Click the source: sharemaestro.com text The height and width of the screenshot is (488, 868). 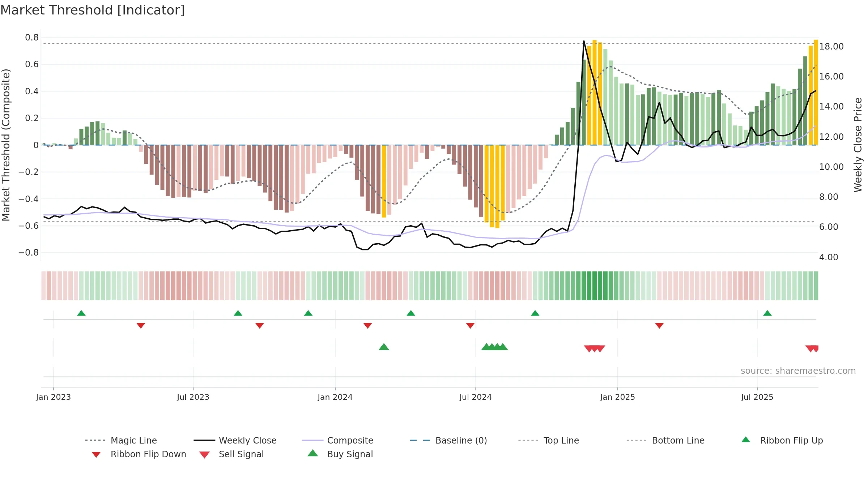[798, 371]
